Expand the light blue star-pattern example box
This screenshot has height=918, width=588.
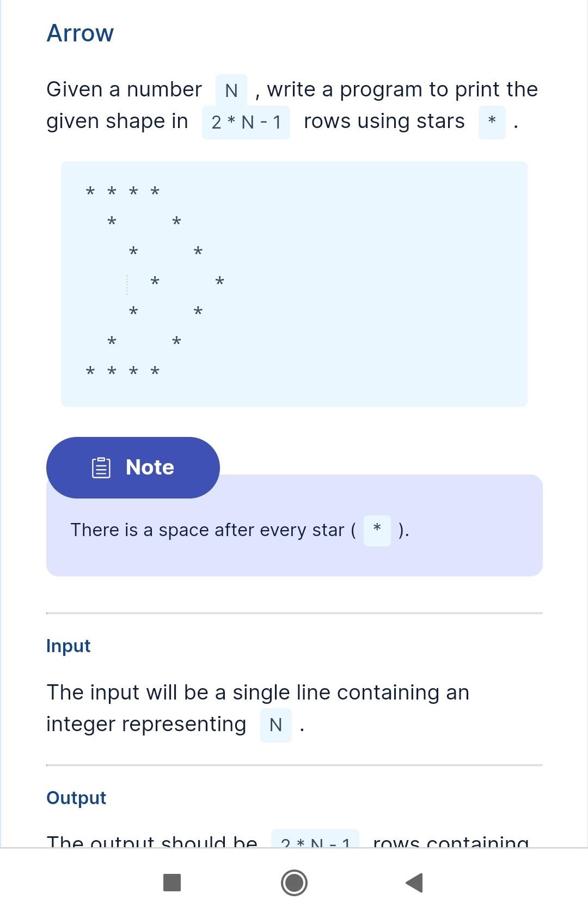tap(294, 283)
